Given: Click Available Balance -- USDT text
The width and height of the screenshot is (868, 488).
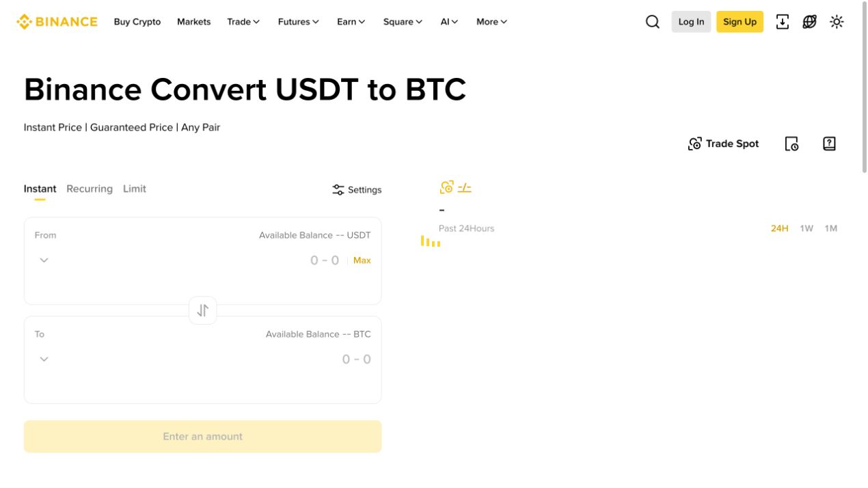Looking at the screenshot, I should point(315,235).
